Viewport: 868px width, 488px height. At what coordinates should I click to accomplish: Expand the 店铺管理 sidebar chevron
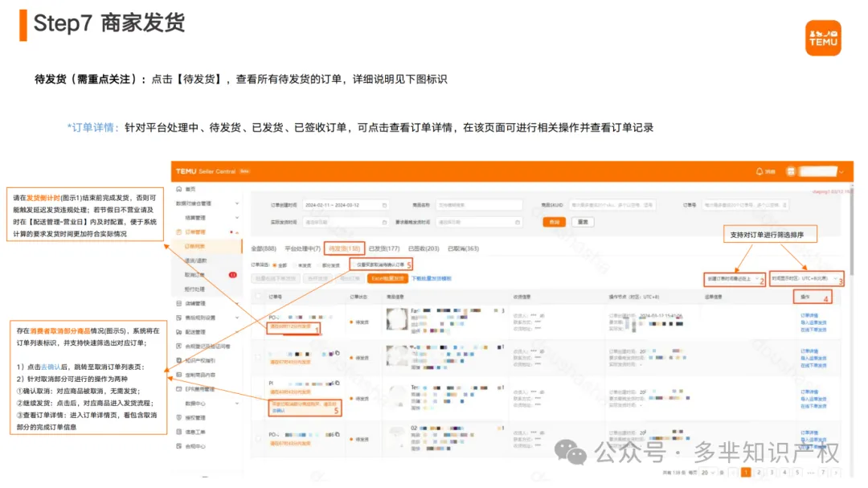(237, 304)
